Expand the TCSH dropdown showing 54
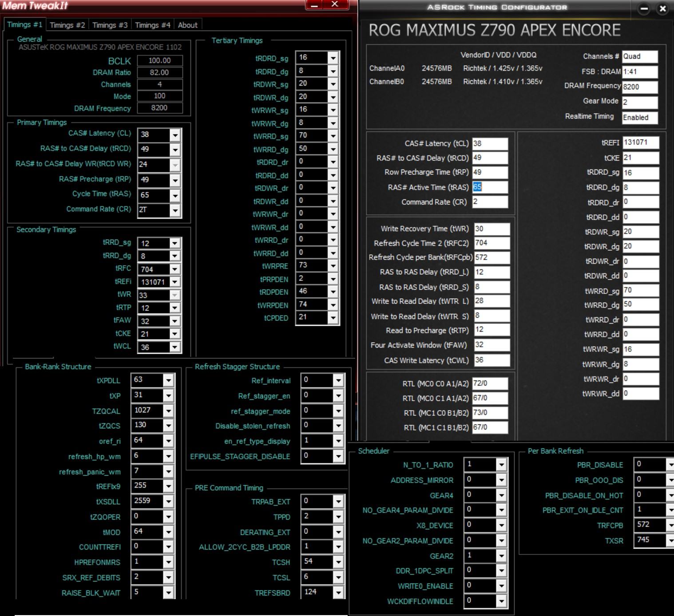This screenshot has height=616, width=674. [338, 562]
